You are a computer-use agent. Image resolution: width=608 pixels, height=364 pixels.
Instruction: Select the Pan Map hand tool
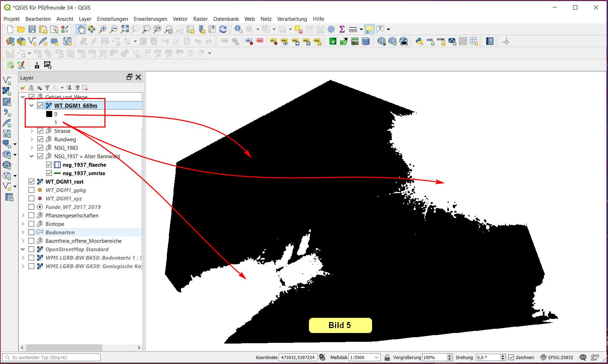pos(81,29)
